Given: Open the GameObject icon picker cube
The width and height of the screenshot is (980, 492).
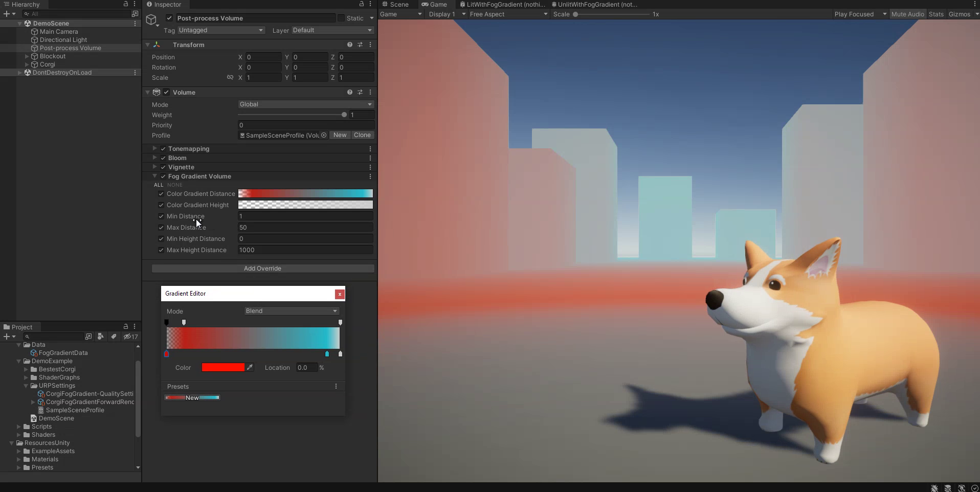Looking at the screenshot, I should (151, 20).
